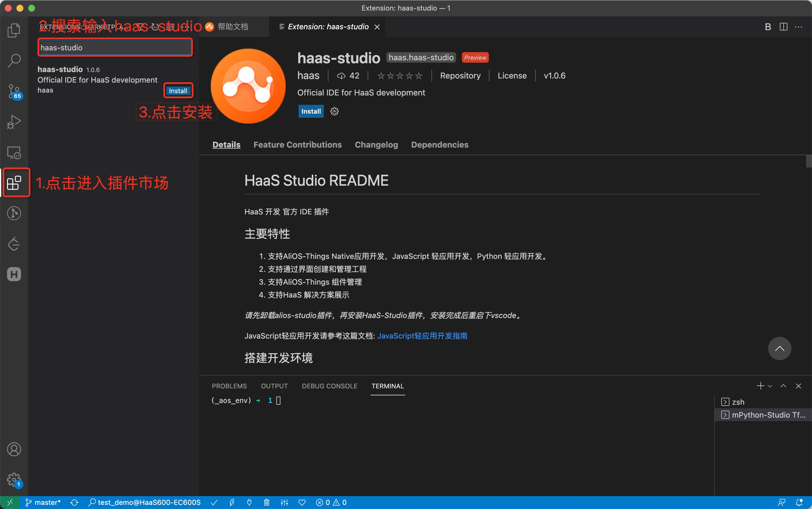Switch to the PROBLEMS panel tab
Image resolution: width=812 pixels, height=509 pixels.
(229, 386)
